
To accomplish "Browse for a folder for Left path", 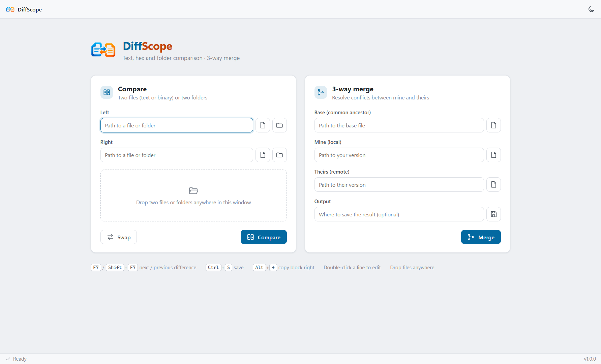I will pos(279,125).
